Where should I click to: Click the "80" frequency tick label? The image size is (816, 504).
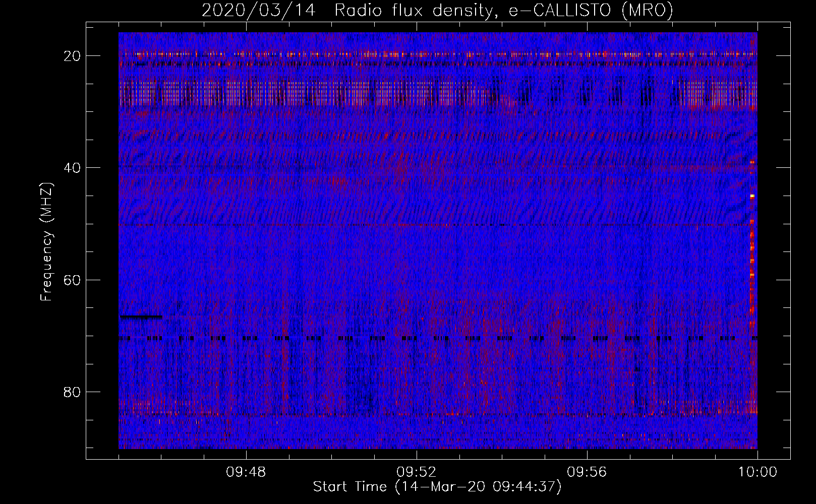(x=73, y=392)
